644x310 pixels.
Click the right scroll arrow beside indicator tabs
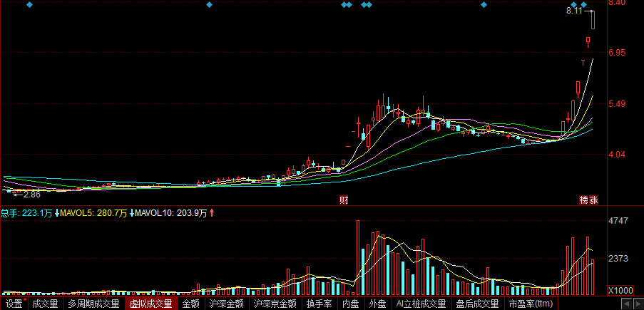(638, 304)
